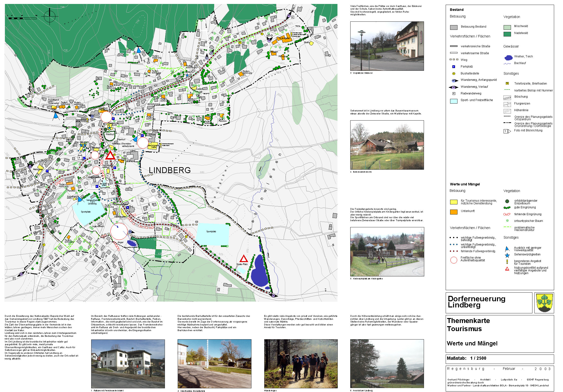Click the north compass crosshair on map

50,16
